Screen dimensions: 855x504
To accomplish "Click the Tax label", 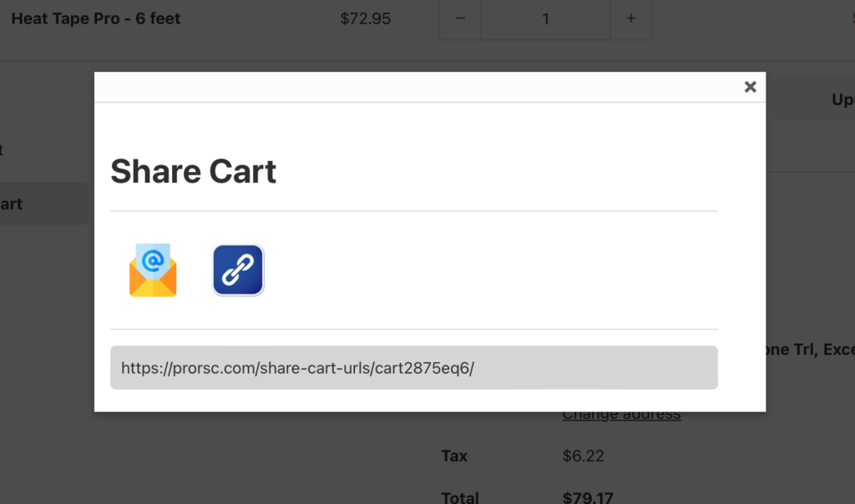I will point(454,456).
